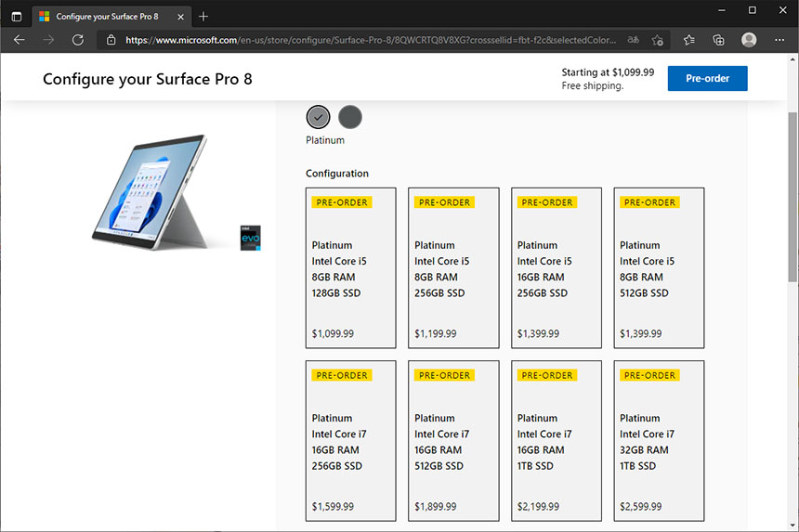Select the Graphite dark color swatch
Screen dimensions: 799x532
350,117
